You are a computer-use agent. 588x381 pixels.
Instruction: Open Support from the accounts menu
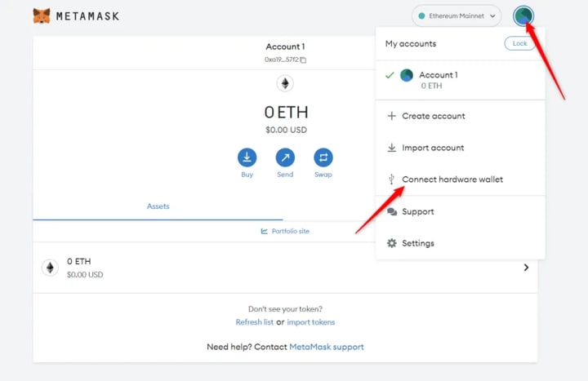coord(460,211)
